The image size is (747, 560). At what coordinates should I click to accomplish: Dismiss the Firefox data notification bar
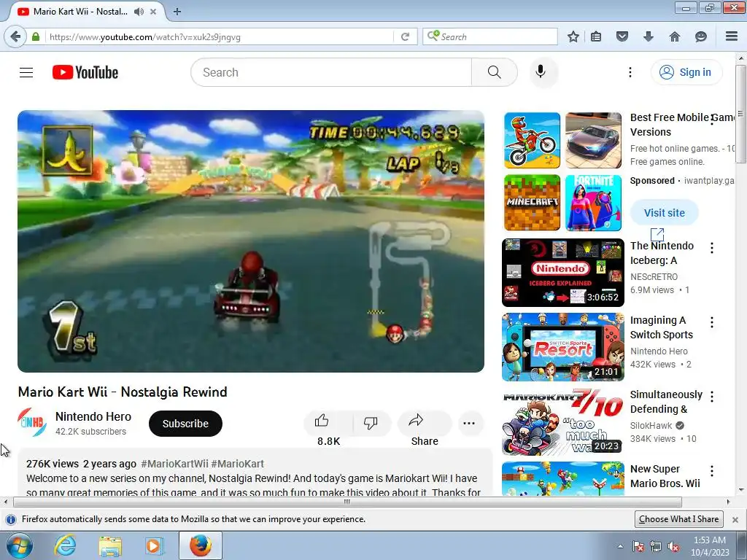[735, 519]
